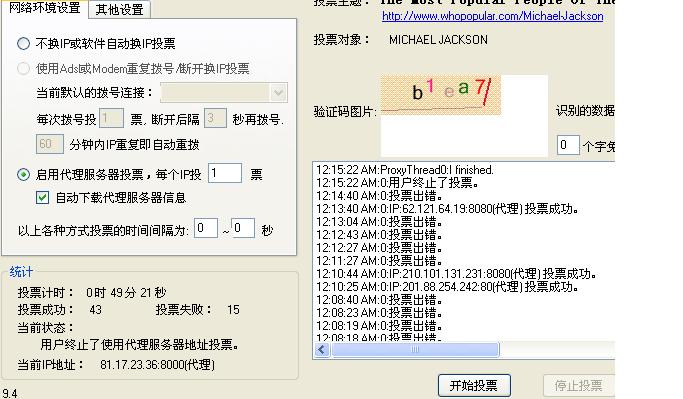The image size is (683, 399).
Task: Expand the 当前默认的拨号连接 dropdown
Action: pyautogui.click(x=278, y=93)
